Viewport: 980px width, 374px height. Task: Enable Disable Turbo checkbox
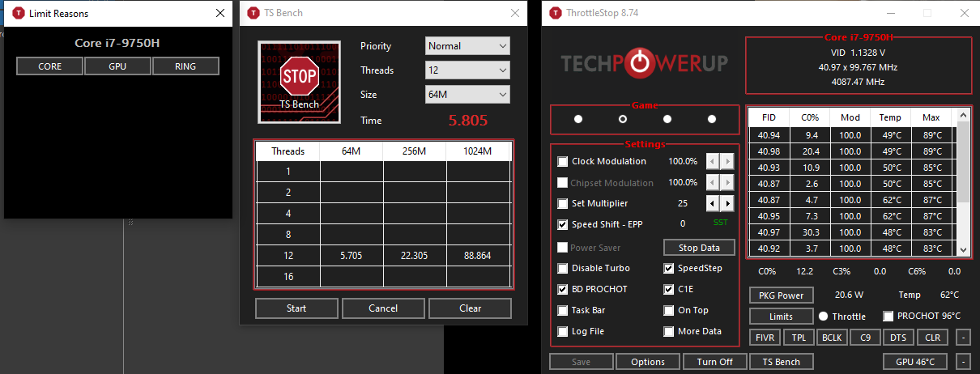point(563,268)
